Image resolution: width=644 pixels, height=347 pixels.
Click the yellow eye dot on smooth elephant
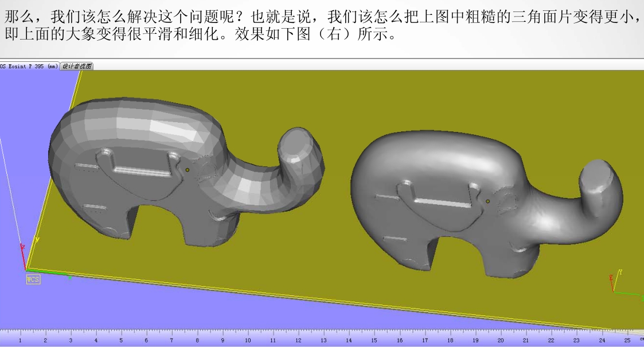487,201
